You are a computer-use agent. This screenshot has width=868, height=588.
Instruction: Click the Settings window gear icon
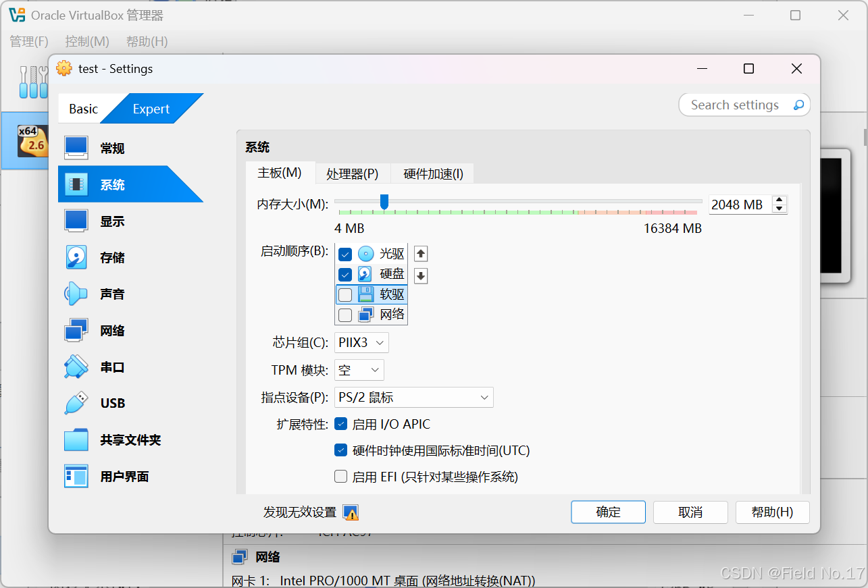click(x=64, y=68)
